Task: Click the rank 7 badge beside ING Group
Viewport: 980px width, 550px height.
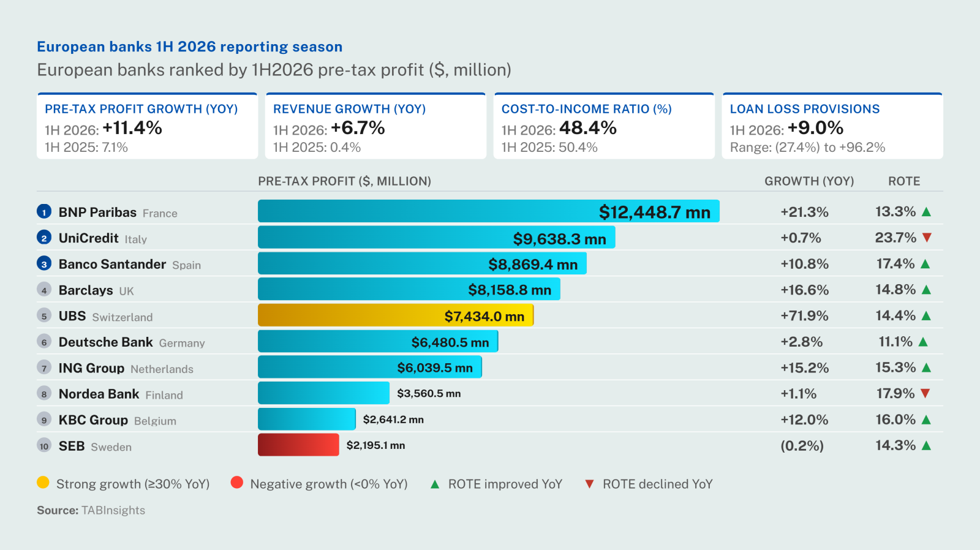Action: click(x=44, y=368)
